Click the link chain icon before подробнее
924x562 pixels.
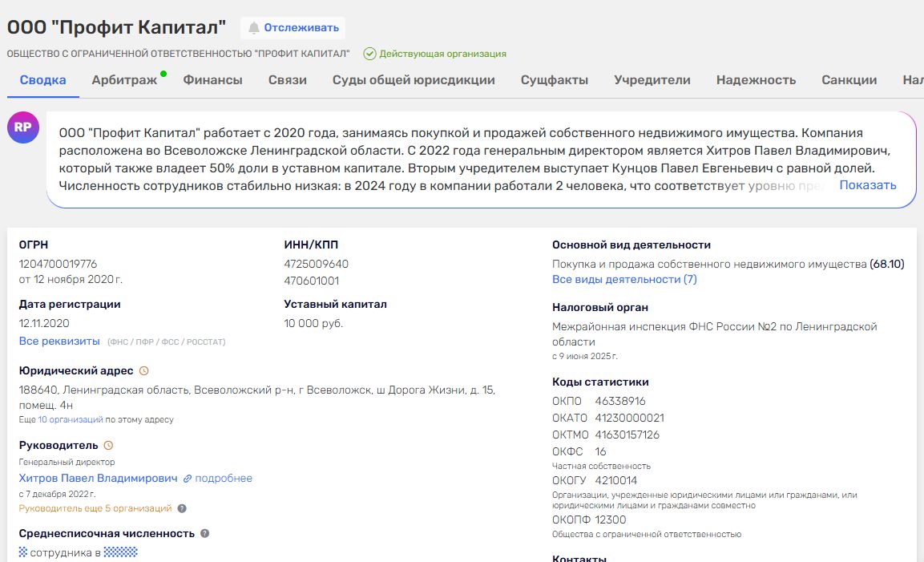[188, 479]
